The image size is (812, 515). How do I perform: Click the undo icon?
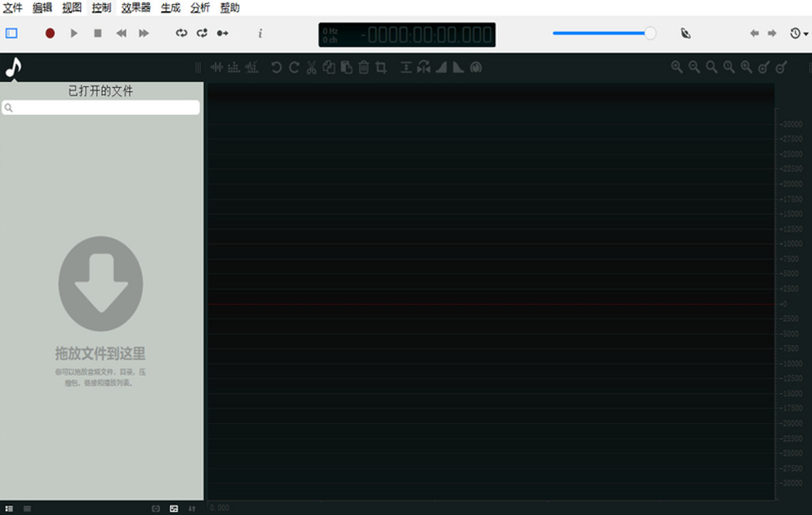277,68
